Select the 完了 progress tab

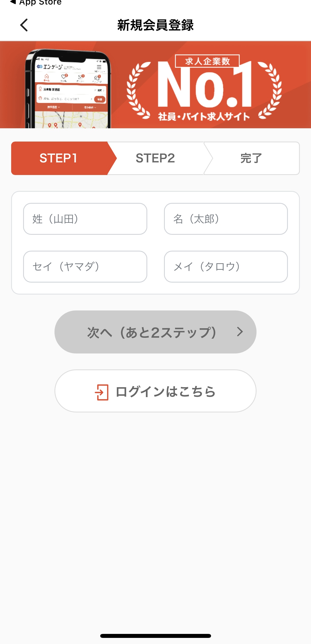coord(251,158)
